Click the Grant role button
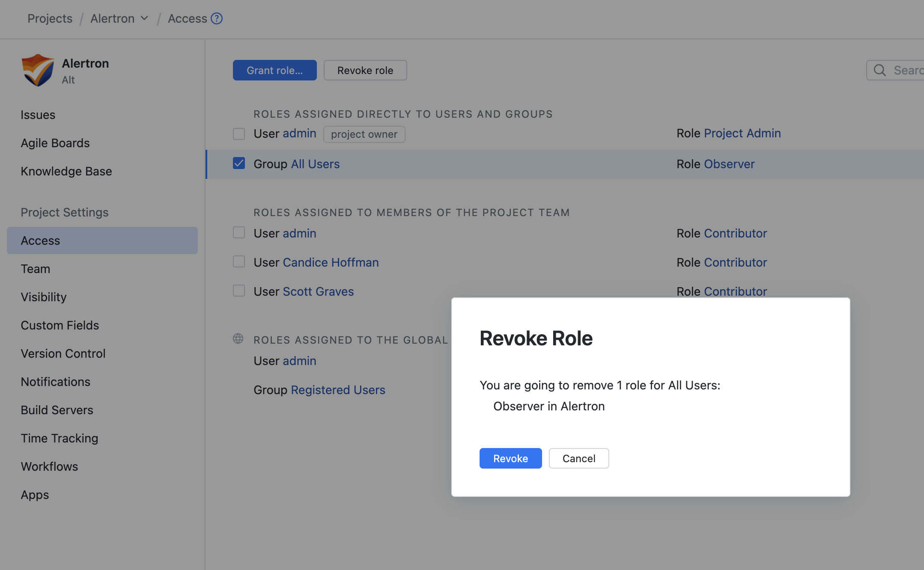The image size is (924, 570). tap(274, 70)
